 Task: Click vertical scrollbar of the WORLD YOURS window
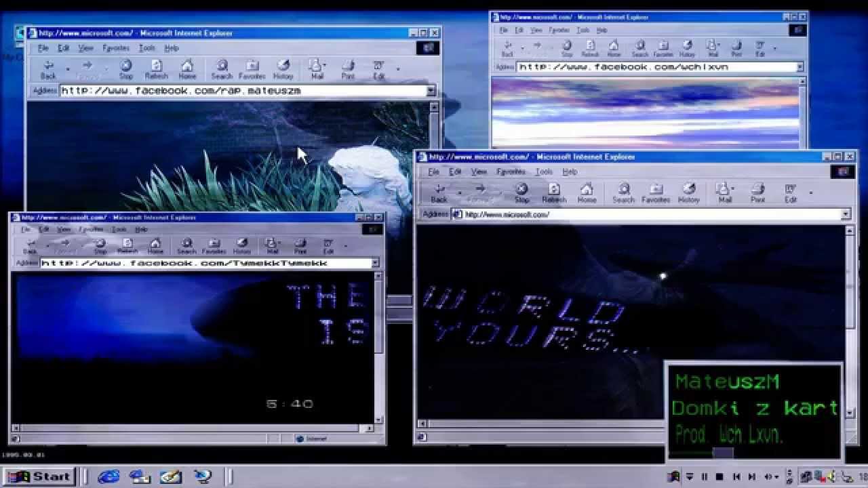pyautogui.click(x=850, y=321)
